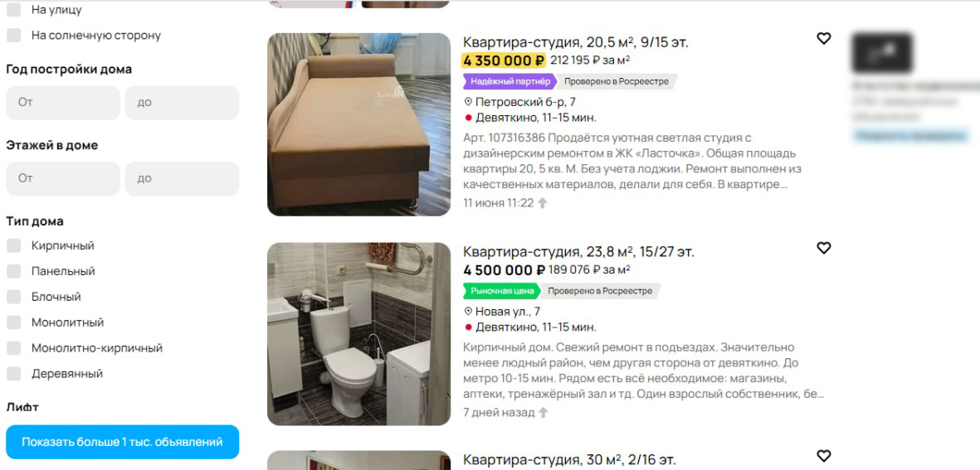Viewport: 980px width, 470px height.
Task: Add the 20,5 m² studio to favorites
Action: click(x=824, y=39)
